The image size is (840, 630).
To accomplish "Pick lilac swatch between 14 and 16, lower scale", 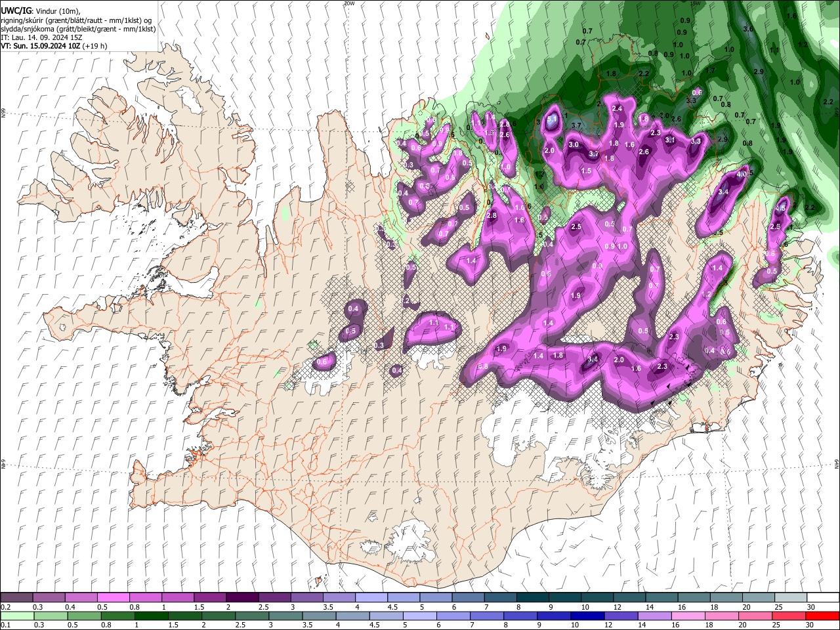I will point(655,616).
